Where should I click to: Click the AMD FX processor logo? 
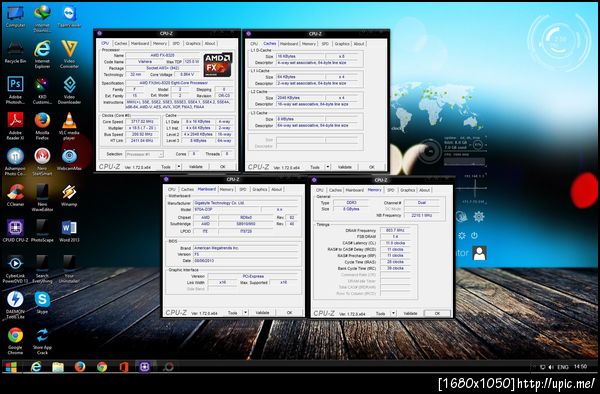(217, 64)
